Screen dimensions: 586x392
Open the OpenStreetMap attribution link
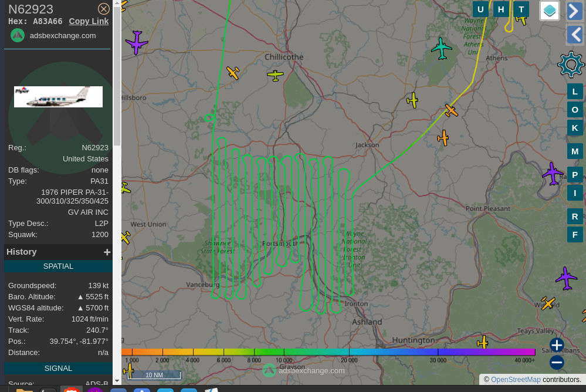(x=516, y=380)
